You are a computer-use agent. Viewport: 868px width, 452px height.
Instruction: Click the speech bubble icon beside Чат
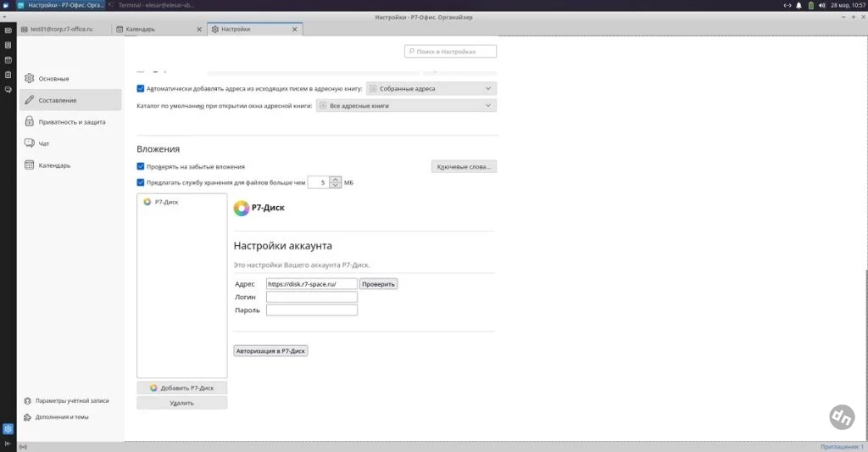[x=30, y=143]
